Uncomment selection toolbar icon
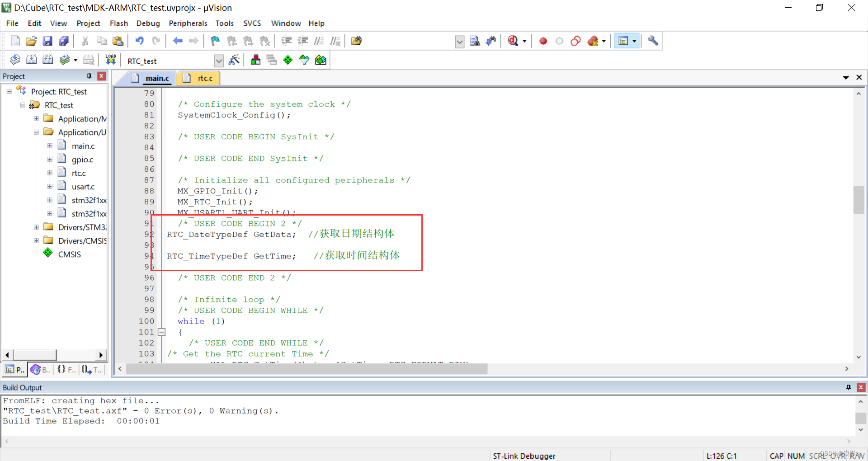Screen dimensions: 868x461 click(x=335, y=41)
